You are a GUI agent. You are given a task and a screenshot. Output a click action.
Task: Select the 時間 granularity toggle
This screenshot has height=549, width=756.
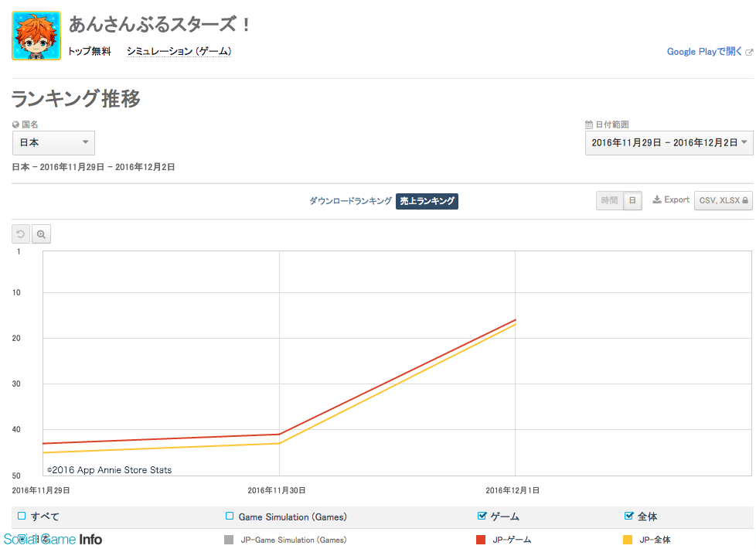(609, 200)
